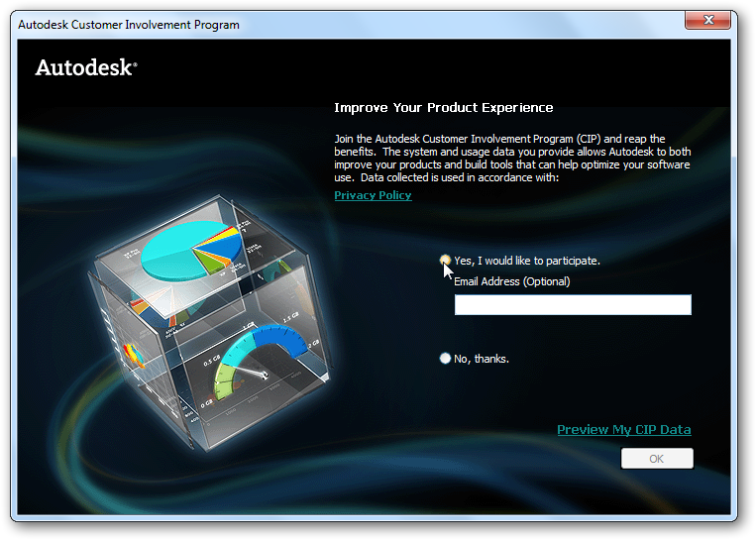Screen dimensions: 756x540
Task: Click the 3D chart cube illustration
Action: coord(210,322)
